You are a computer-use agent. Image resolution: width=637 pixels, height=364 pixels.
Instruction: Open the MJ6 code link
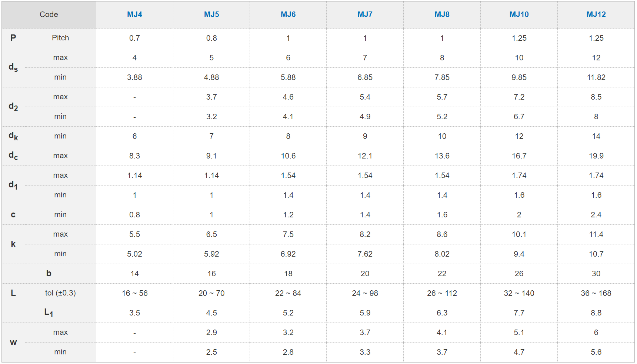tap(288, 14)
